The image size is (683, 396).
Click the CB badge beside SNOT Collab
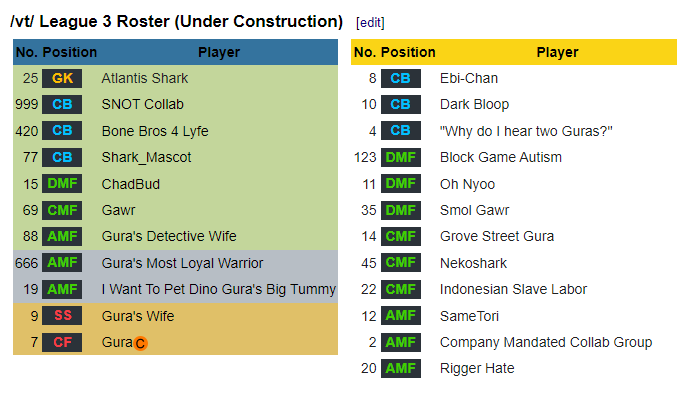click(x=62, y=105)
